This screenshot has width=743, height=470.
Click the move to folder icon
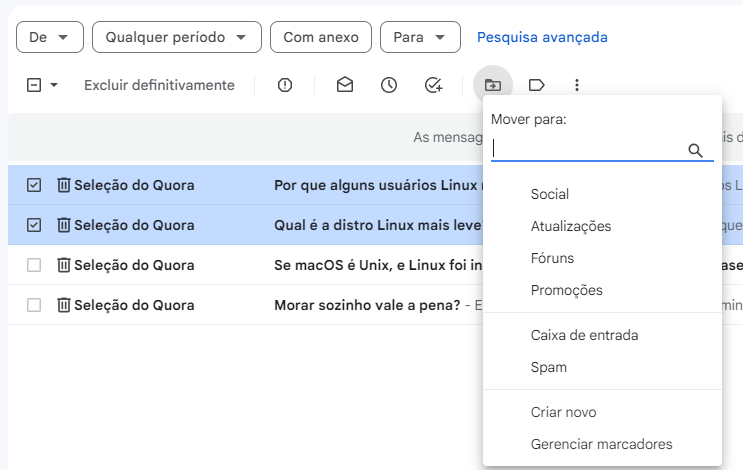492,85
